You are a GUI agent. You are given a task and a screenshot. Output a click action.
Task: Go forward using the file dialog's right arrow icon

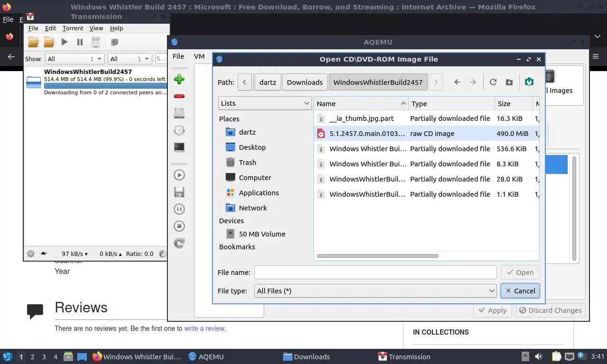click(473, 82)
